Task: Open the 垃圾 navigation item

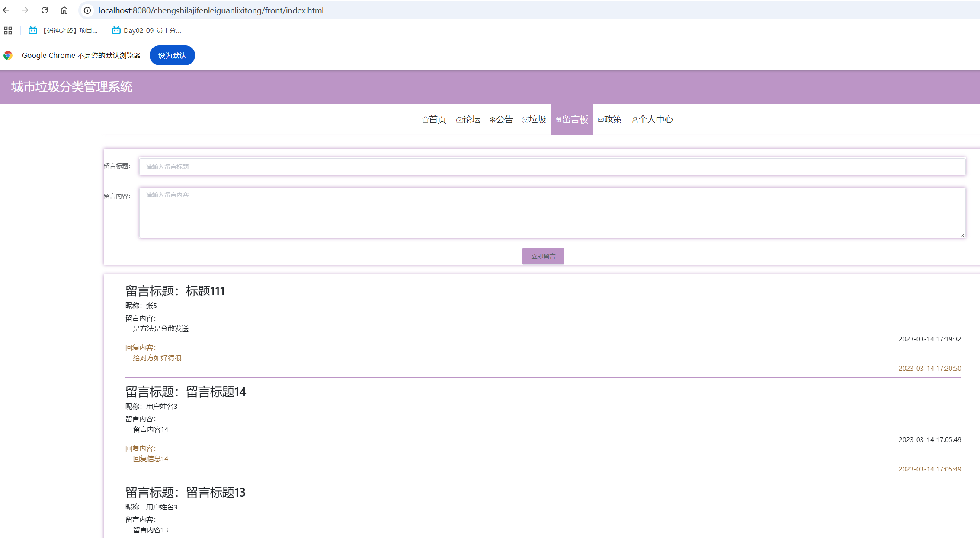Action: coord(534,119)
